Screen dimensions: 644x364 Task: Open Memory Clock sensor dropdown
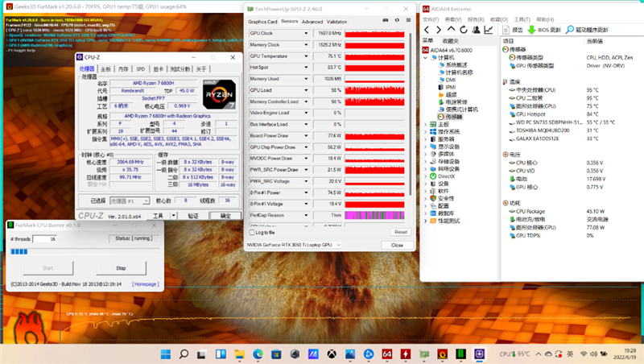(306, 45)
